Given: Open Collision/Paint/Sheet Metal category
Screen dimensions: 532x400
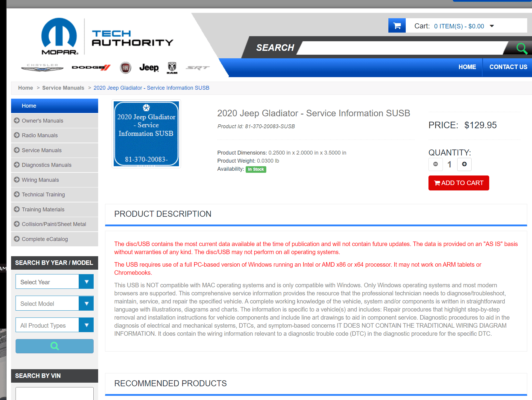Looking at the screenshot, I should point(54,224).
